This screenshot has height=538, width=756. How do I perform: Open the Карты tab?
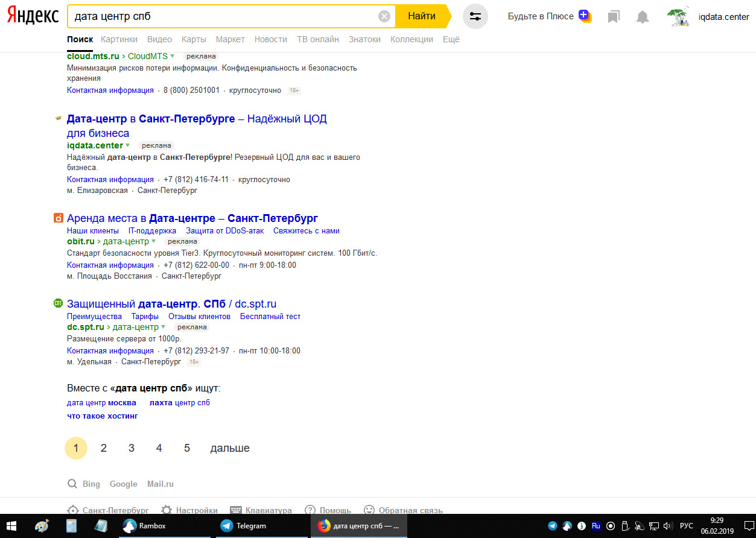pyautogui.click(x=194, y=39)
